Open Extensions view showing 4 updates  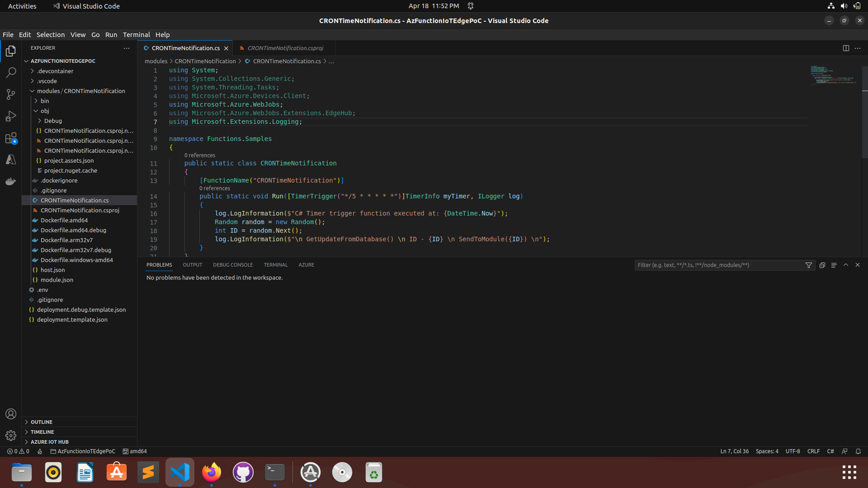point(11,138)
